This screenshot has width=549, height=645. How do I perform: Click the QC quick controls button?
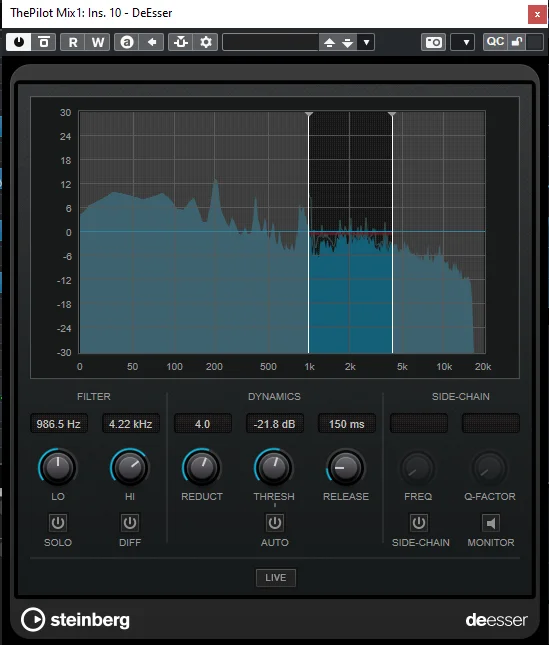pyautogui.click(x=495, y=42)
